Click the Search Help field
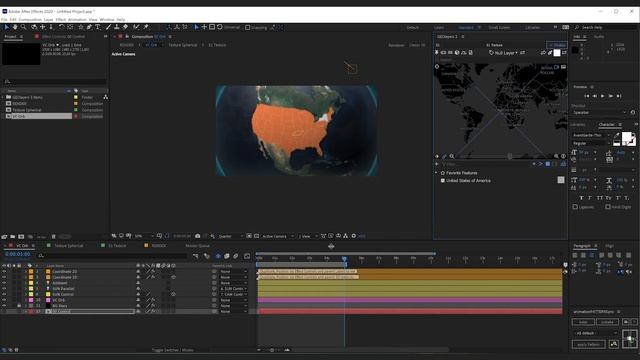Screen dimensions: 640x360 [606, 27]
